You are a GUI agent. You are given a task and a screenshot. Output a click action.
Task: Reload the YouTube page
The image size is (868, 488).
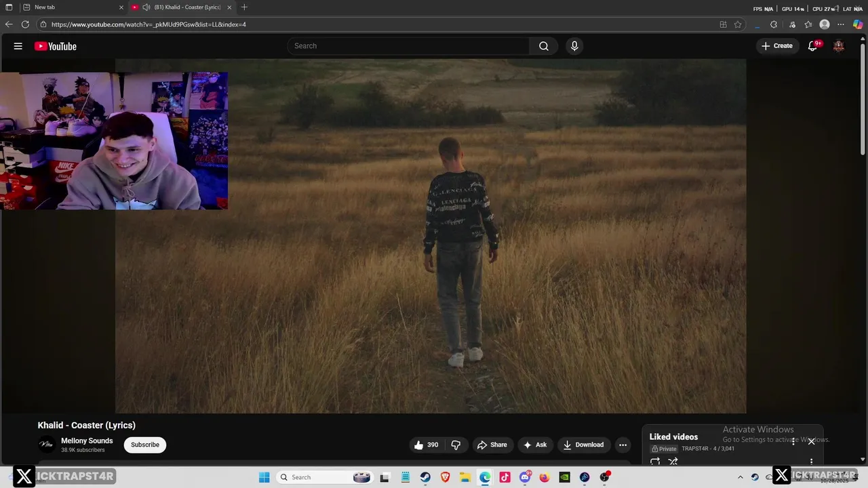(x=25, y=24)
